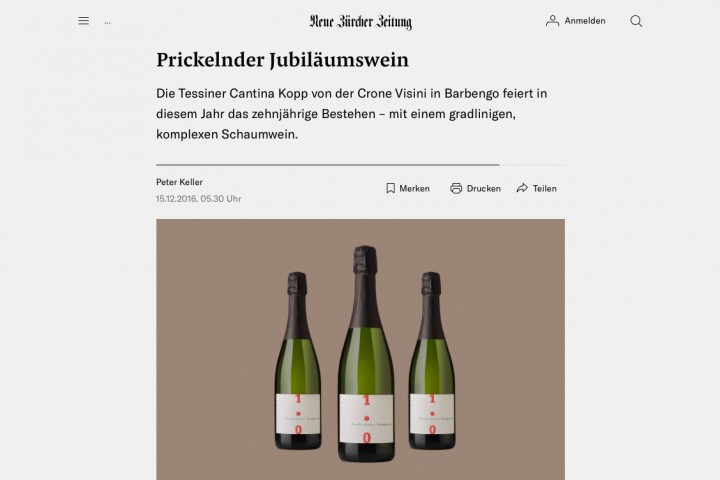This screenshot has width=720, height=480.
Task: Click the three-dot more options icon
Action: click(x=107, y=23)
